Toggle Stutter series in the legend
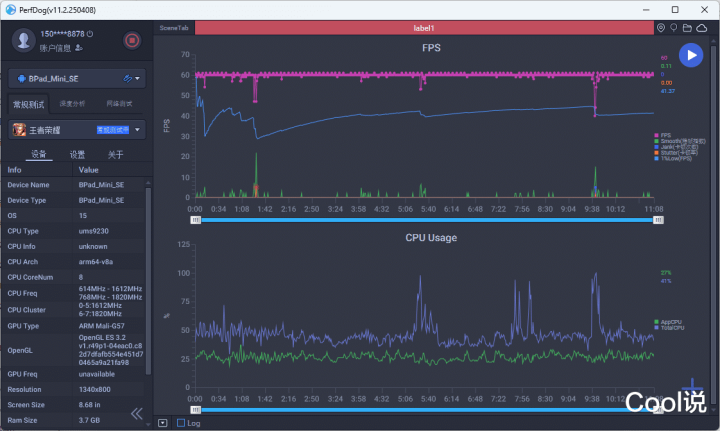Screen dimensions: 720x431 coord(676,152)
